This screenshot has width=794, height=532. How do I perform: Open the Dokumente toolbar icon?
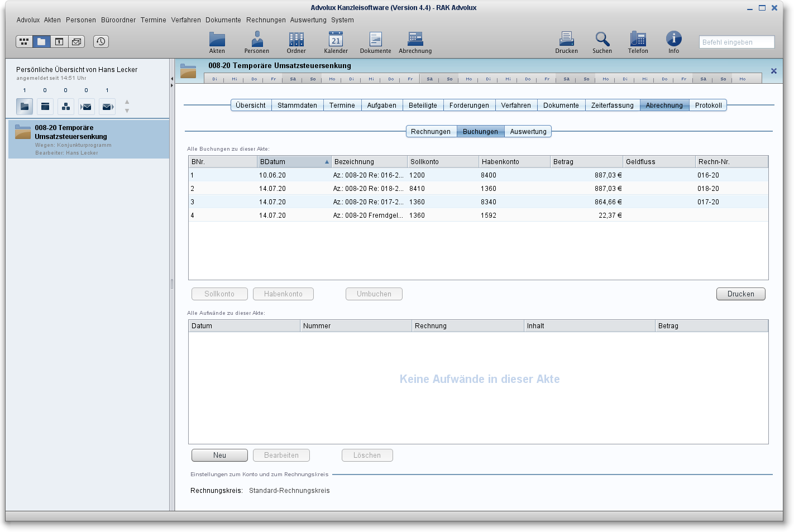(375, 42)
